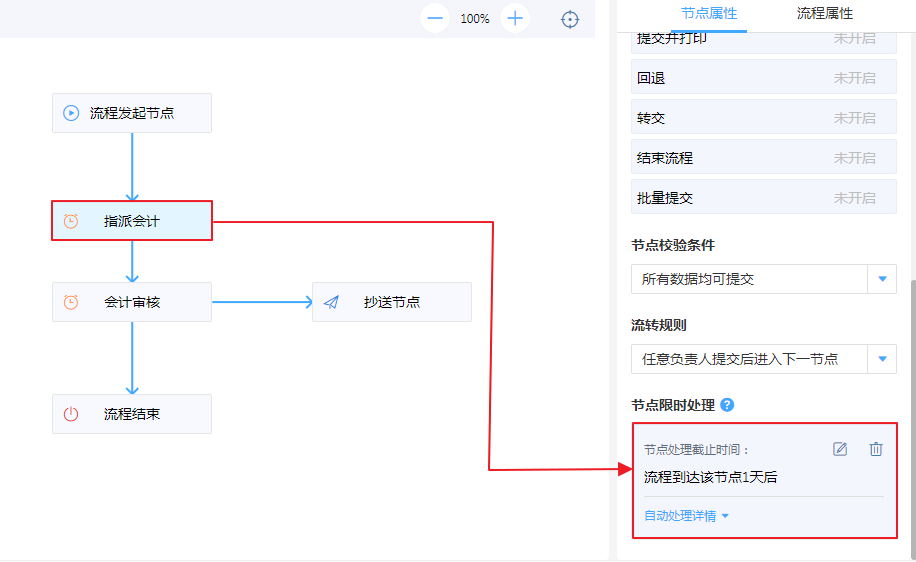Delete the node deadline with trash icon
This screenshot has height=562, width=916.
tap(876, 449)
